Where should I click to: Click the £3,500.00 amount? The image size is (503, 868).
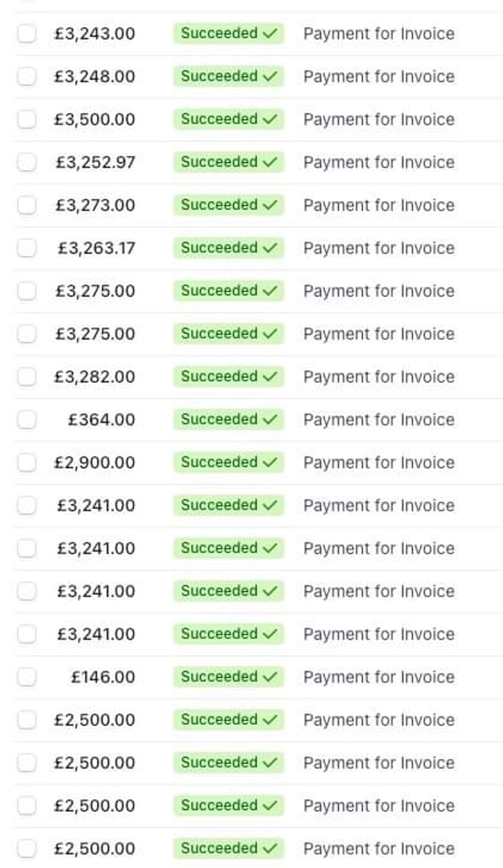94,119
